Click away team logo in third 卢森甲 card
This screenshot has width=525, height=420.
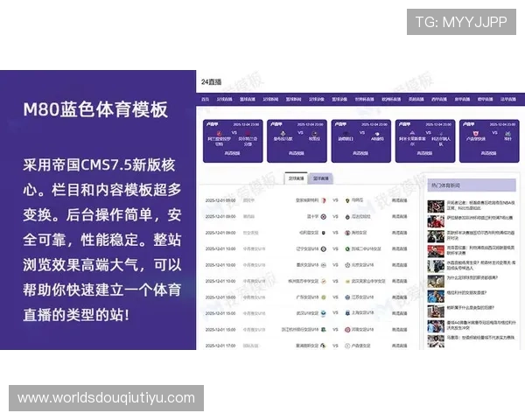click(377, 134)
